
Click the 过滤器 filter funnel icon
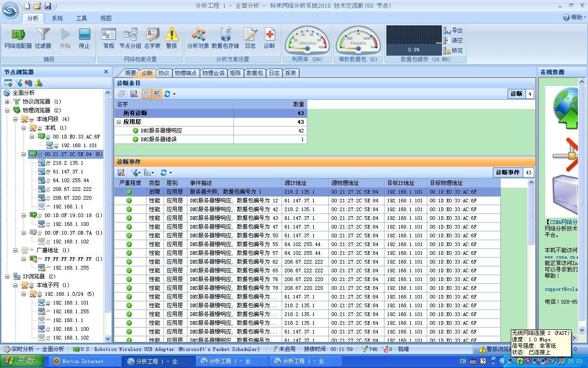[43, 38]
